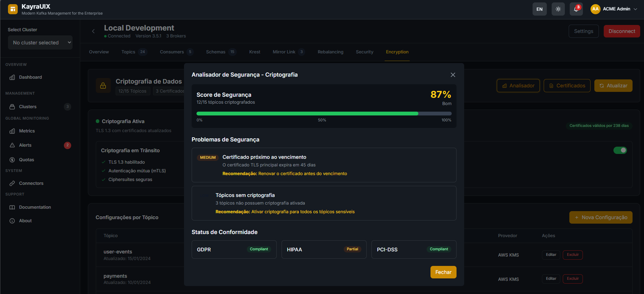Expand the ACME Admin user menu
644x294 pixels.
tap(614, 9)
